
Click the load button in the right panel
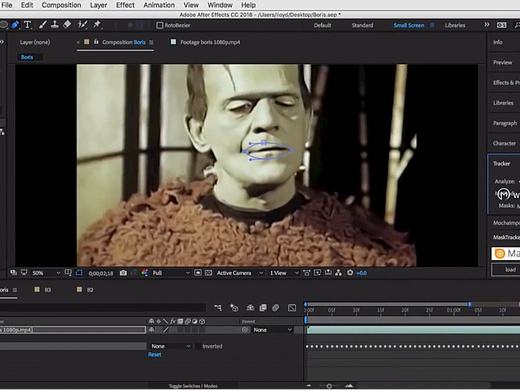[506, 270]
